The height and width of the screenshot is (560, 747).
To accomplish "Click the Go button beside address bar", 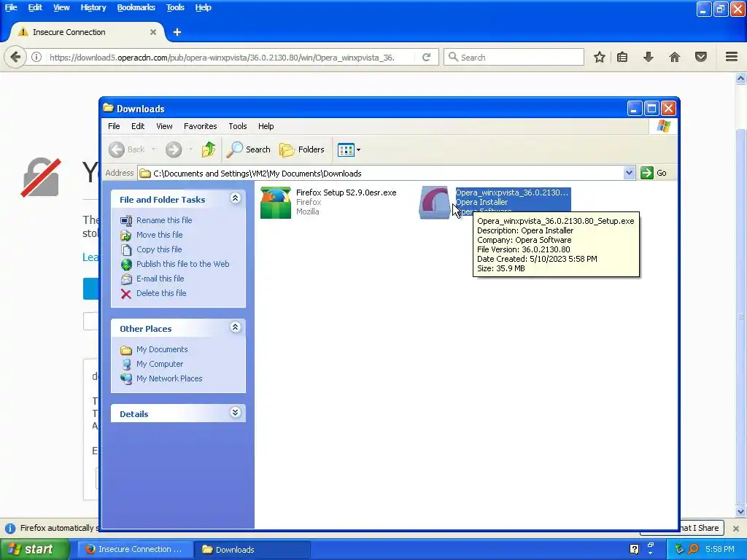I will point(654,173).
